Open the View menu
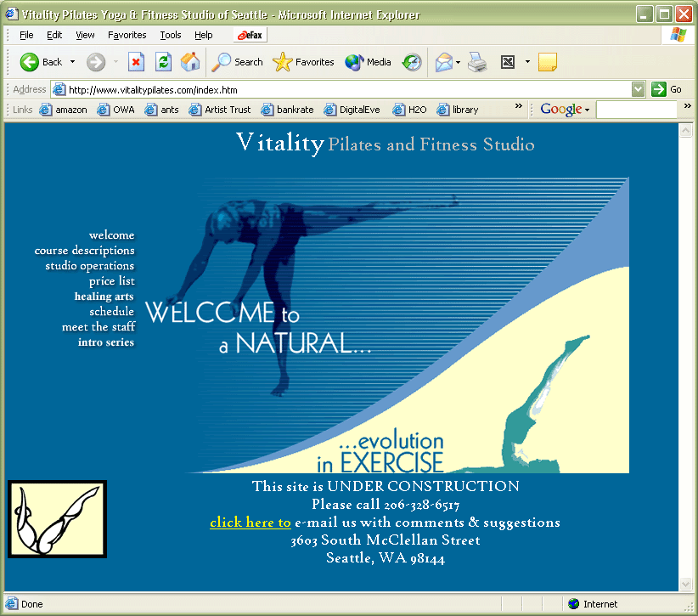Image resolution: width=698 pixels, height=616 pixels. pos(85,35)
